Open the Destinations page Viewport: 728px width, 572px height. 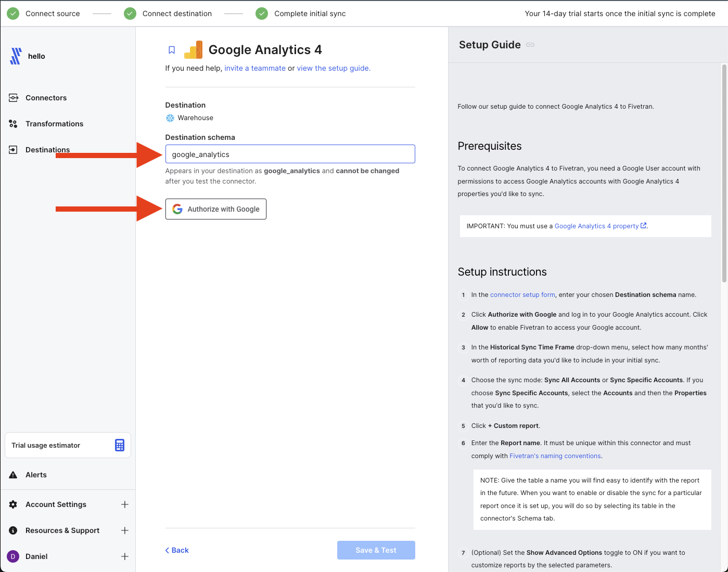point(48,150)
